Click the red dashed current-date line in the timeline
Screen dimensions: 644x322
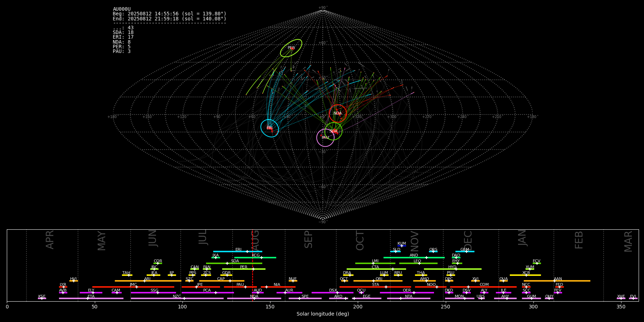(x=253, y=265)
